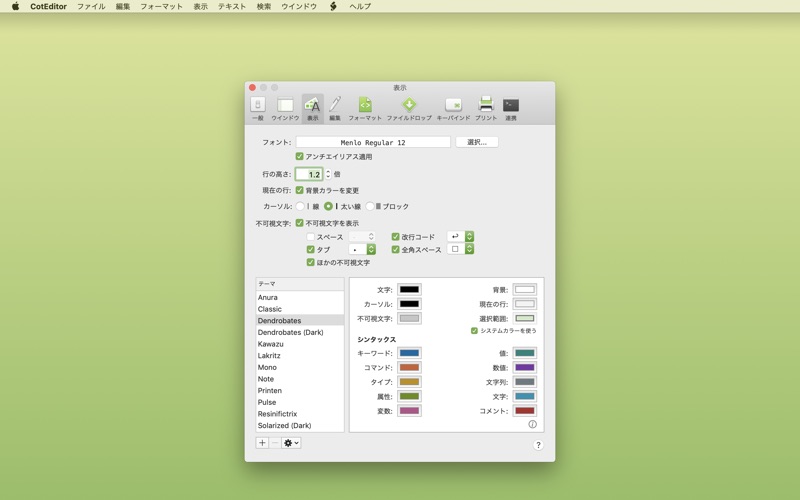The image size is (800, 500).
Task: Select the Anura theme
Action: (299, 297)
